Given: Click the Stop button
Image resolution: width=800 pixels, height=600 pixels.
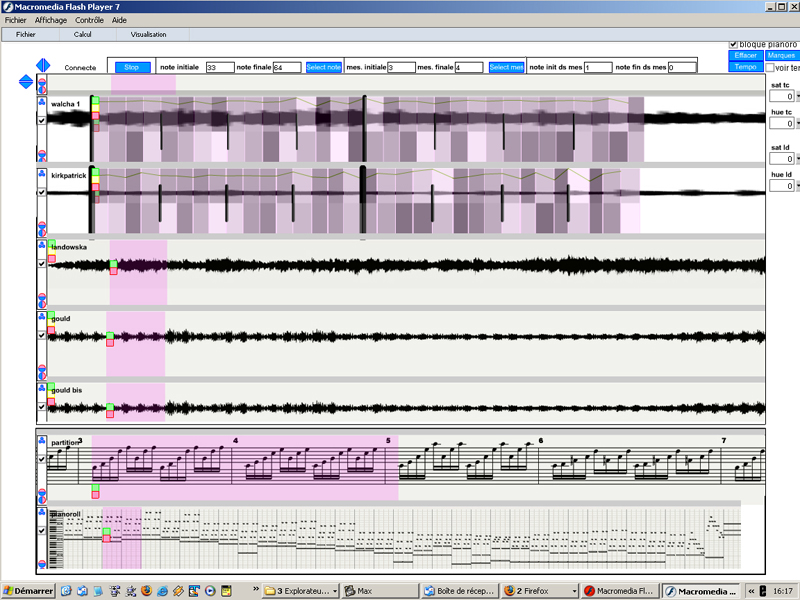Looking at the screenshot, I should tap(131, 67).
